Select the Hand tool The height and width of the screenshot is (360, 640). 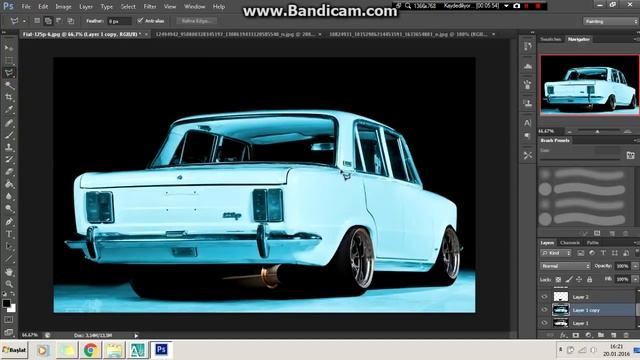tap(9, 271)
